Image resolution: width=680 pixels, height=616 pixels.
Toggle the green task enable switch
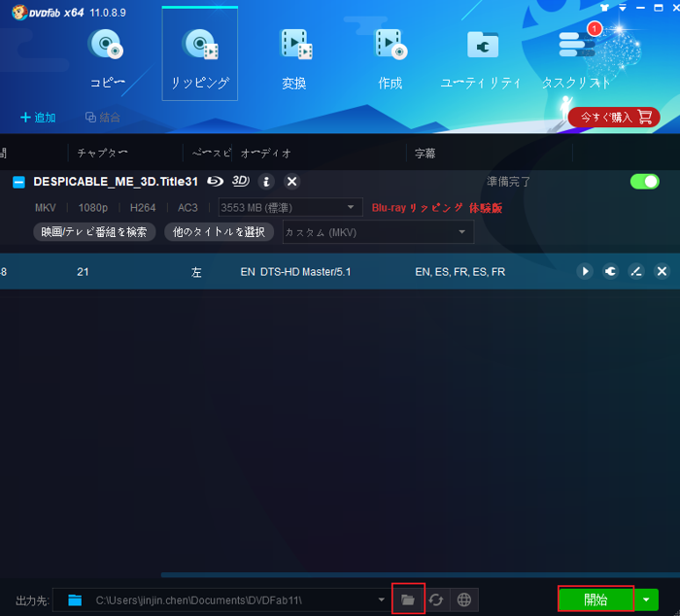tap(645, 182)
